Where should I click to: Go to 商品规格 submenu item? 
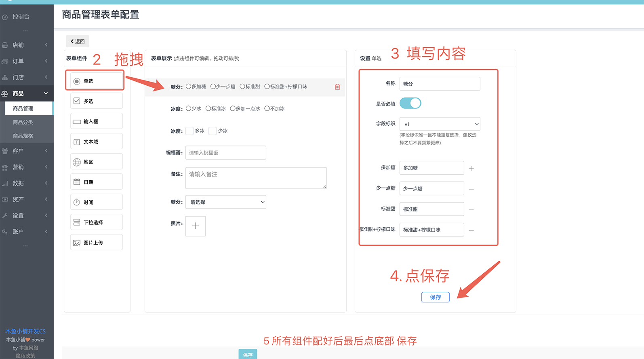pos(23,136)
